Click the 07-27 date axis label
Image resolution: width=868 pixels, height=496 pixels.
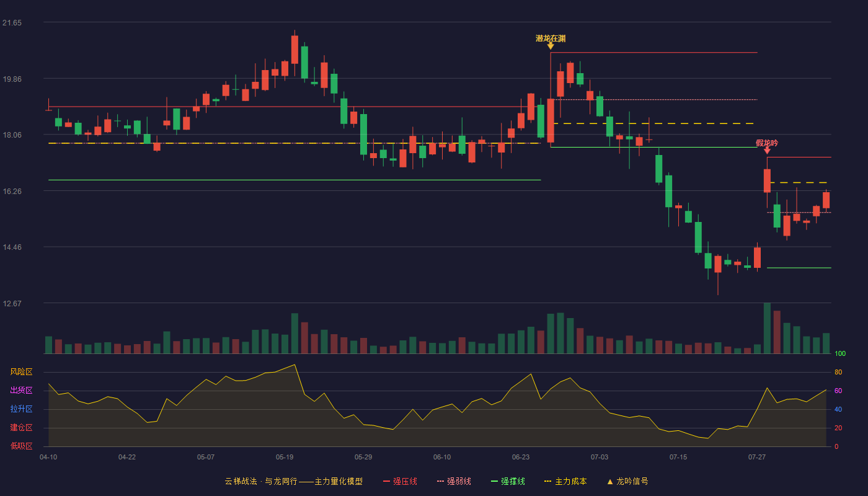(x=757, y=457)
